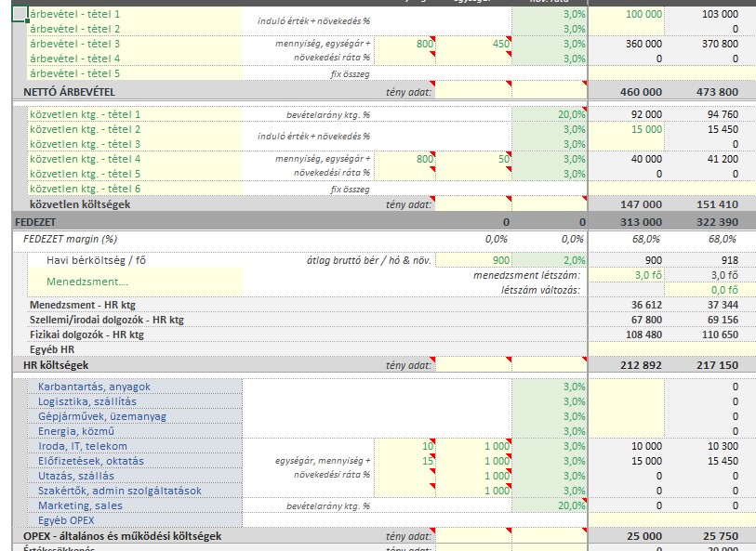This screenshot has width=756, height=551.
Task: Select 'Energia, közmű' cost item
Action: pos(135,431)
